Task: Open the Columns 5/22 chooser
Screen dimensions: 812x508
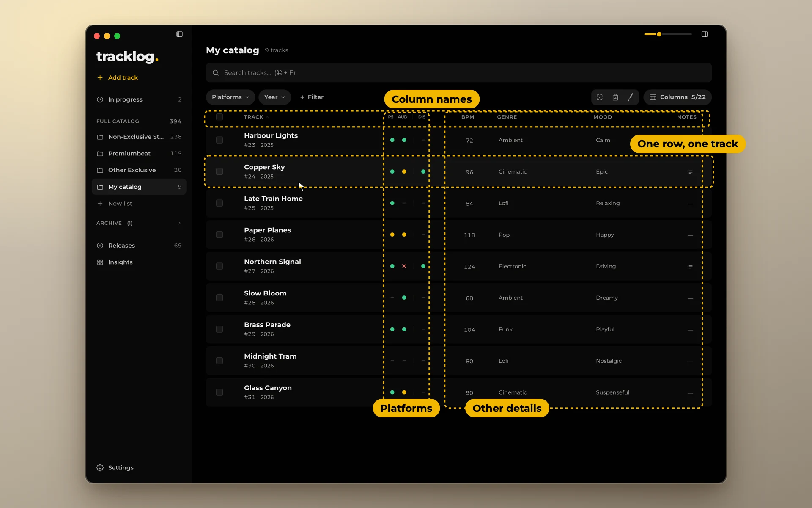Action: coord(678,97)
